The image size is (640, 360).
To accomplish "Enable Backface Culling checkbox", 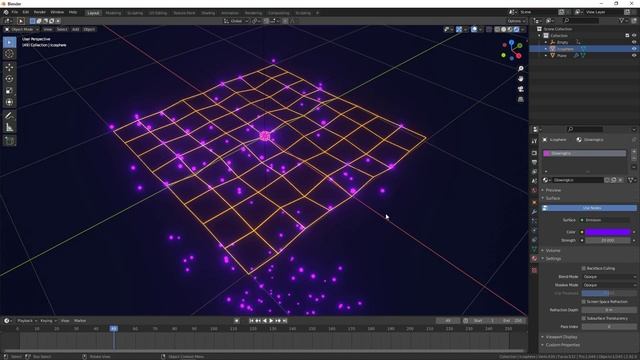I will (x=584, y=268).
